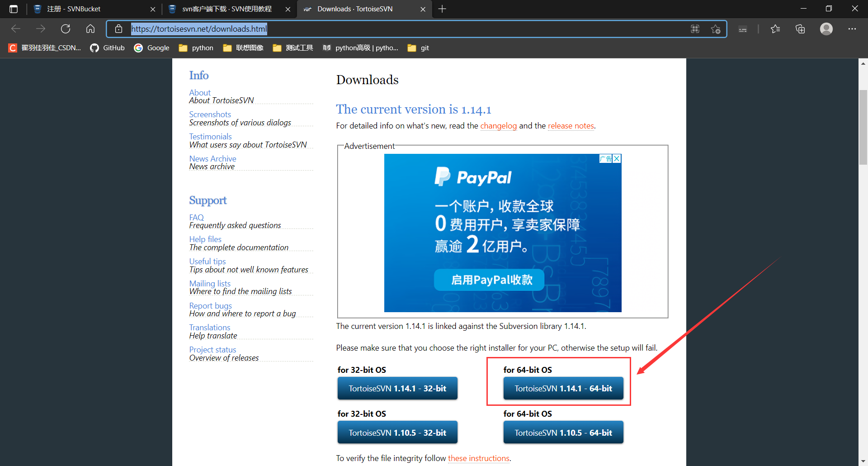This screenshot has height=466, width=868.
Task: Open a new browser tab
Action: [x=442, y=9]
